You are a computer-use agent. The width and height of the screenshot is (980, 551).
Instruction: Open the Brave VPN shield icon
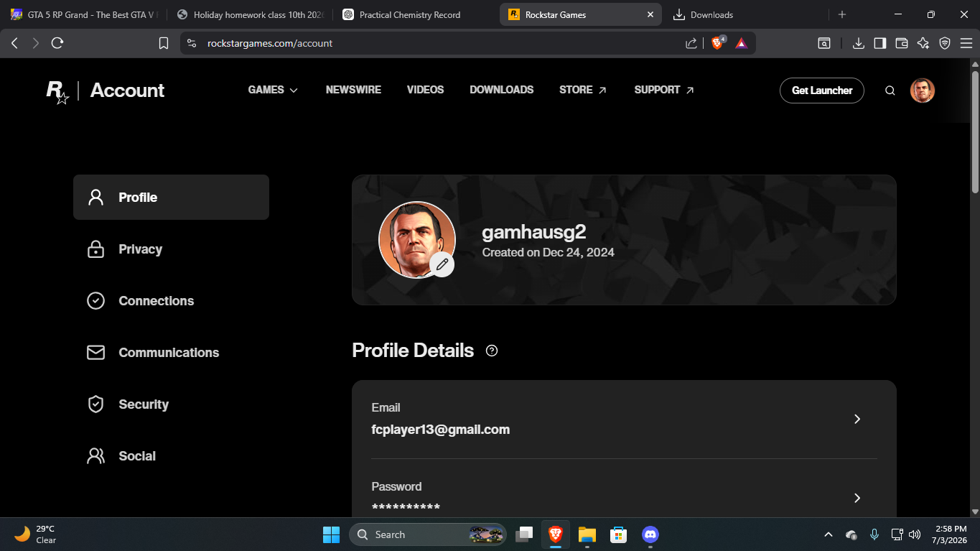pos(945,43)
